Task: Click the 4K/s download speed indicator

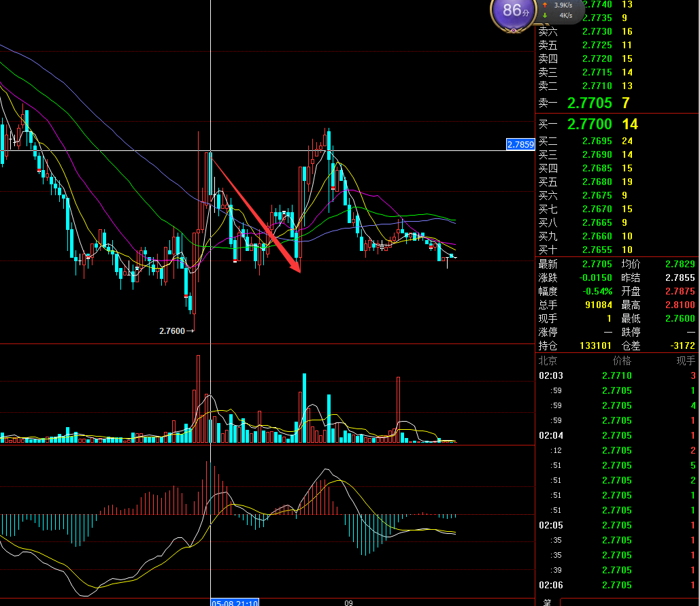Action: (558, 16)
